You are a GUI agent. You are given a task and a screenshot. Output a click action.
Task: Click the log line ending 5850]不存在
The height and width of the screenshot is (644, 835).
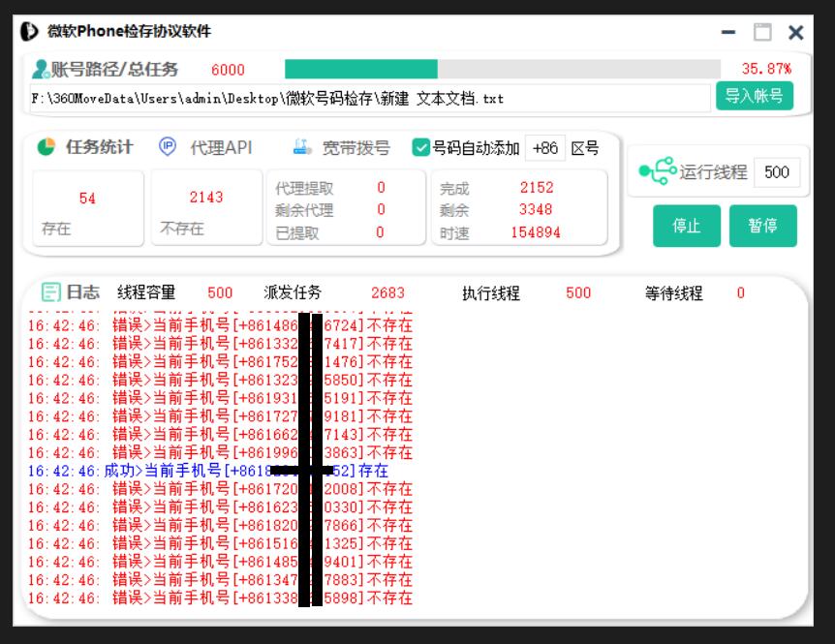pos(221,380)
